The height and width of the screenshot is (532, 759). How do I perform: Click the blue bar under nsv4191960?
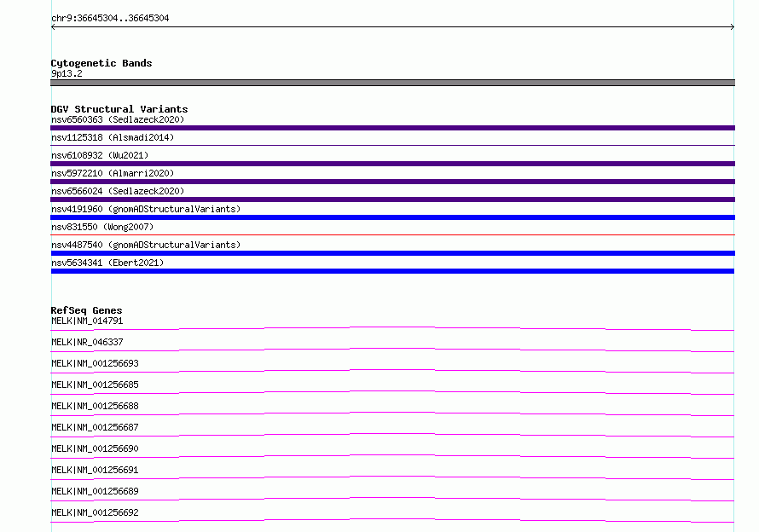[392, 217]
